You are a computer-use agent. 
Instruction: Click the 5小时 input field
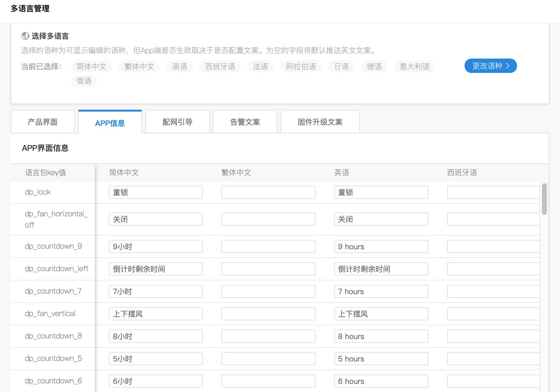[156, 359]
